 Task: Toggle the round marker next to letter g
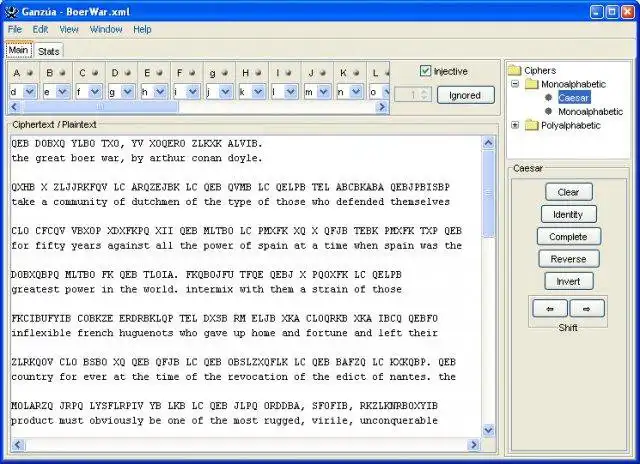225,73
